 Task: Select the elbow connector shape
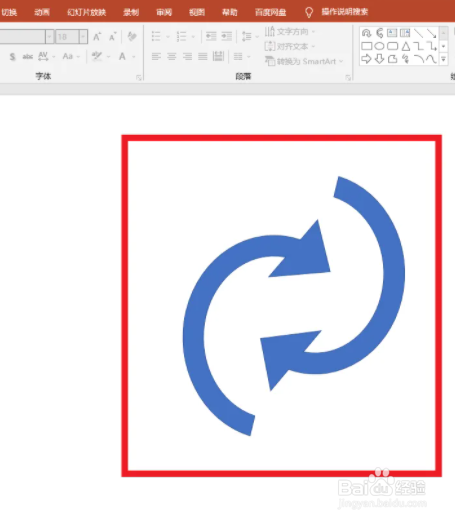coord(418,46)
